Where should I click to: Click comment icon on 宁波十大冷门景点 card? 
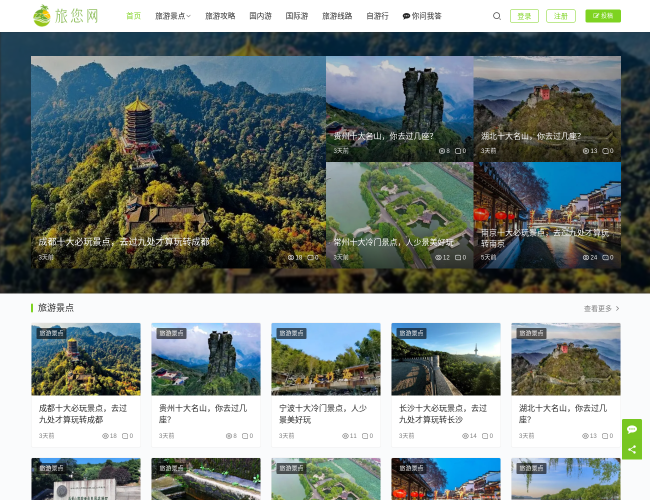(x=365, y=436)
